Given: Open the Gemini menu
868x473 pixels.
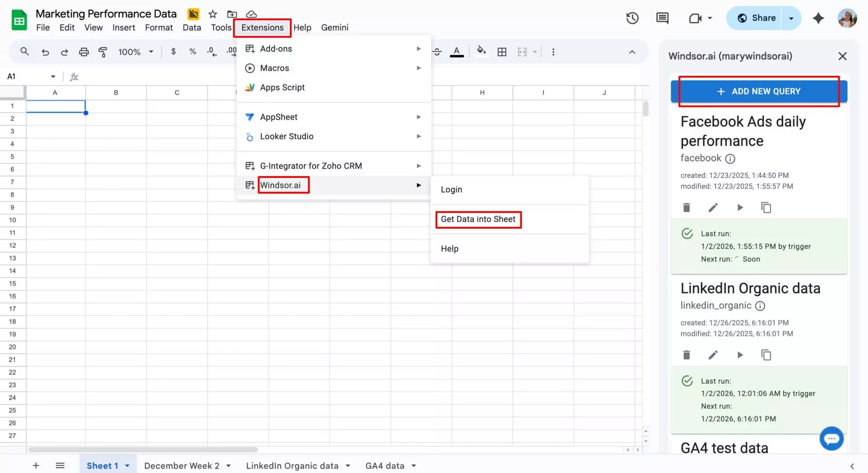Looking at the screenshot, I should tap(334, 27).
